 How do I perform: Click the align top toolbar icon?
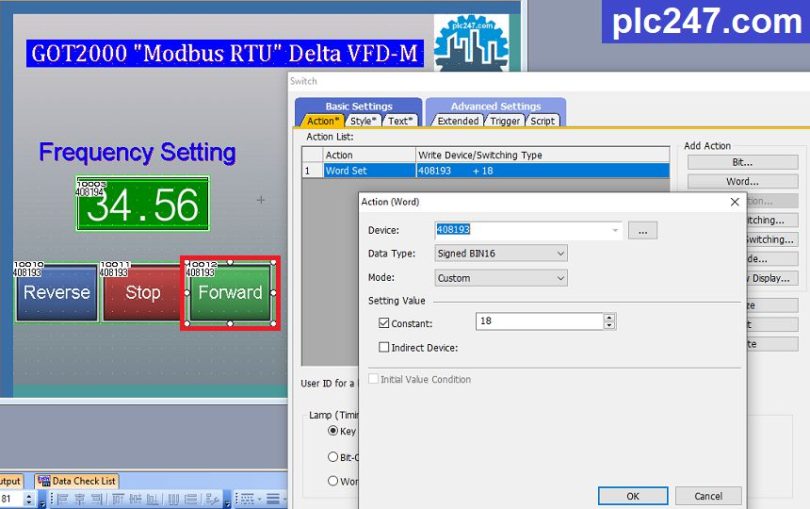(x=118, y=499)
